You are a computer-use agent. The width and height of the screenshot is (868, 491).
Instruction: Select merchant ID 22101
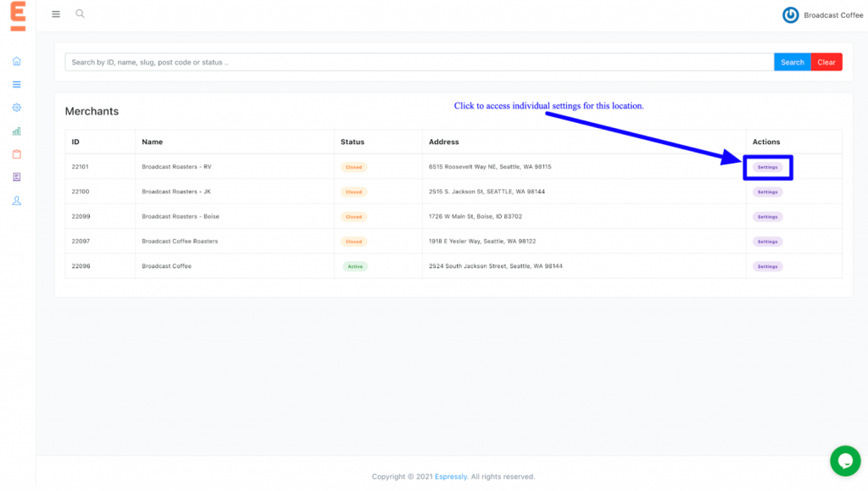pyautogui.click(x=81, y=166)
